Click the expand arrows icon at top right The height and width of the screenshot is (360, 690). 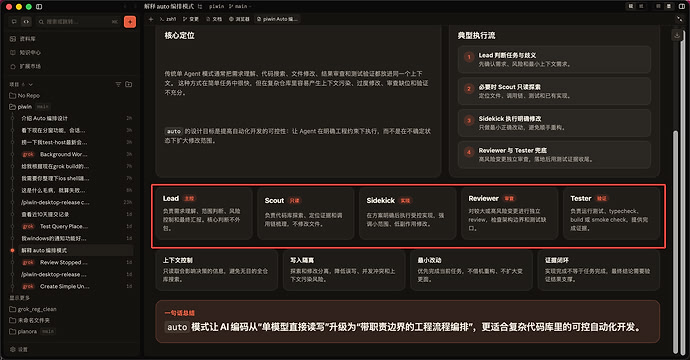679,19
